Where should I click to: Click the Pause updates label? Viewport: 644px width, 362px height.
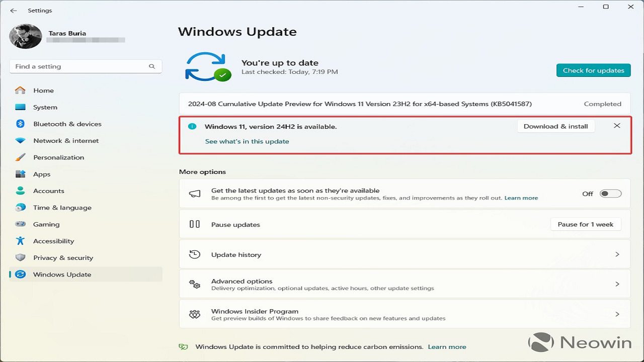235,225
